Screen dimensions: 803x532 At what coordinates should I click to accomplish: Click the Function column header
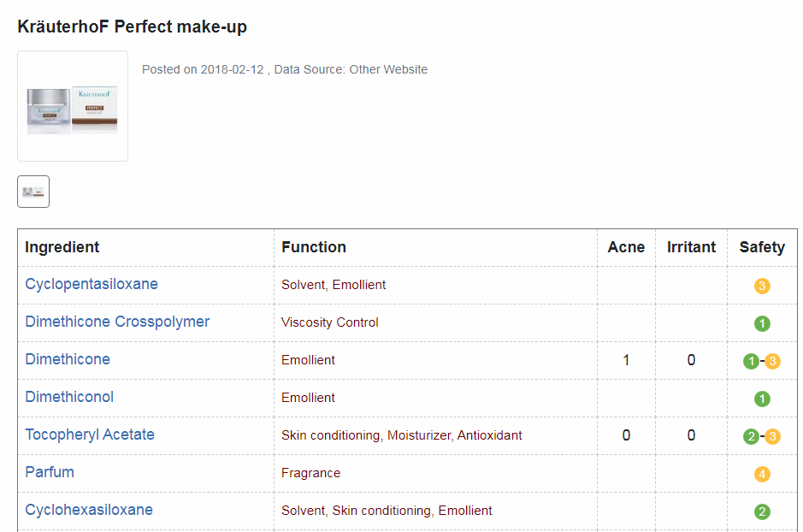coord(314,247)
